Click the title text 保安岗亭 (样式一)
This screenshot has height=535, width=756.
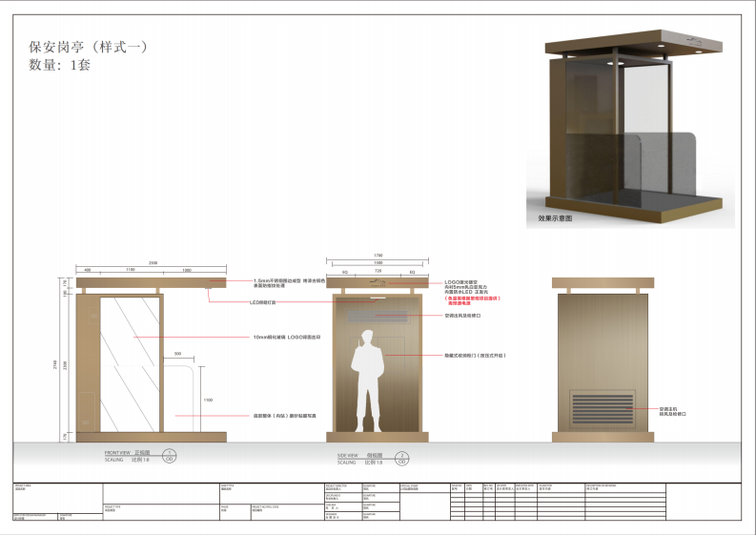pyautogui.click(x=88, y=46)
